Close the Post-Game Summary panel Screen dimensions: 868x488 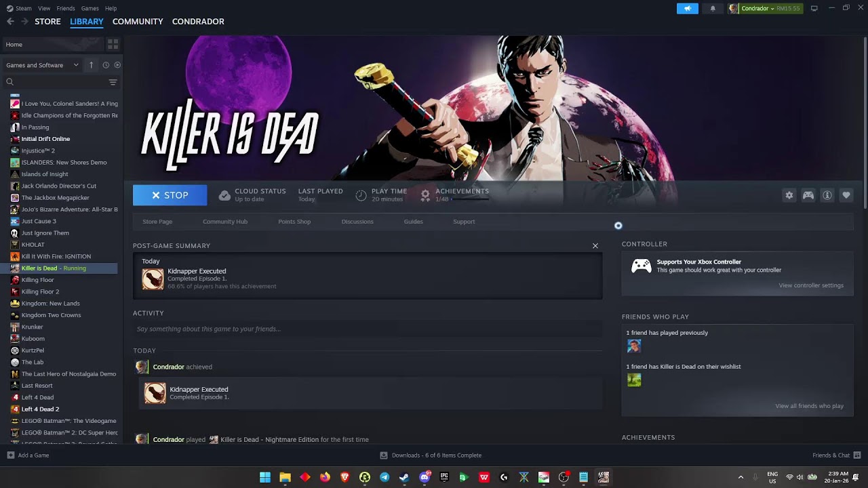[595, 246]
